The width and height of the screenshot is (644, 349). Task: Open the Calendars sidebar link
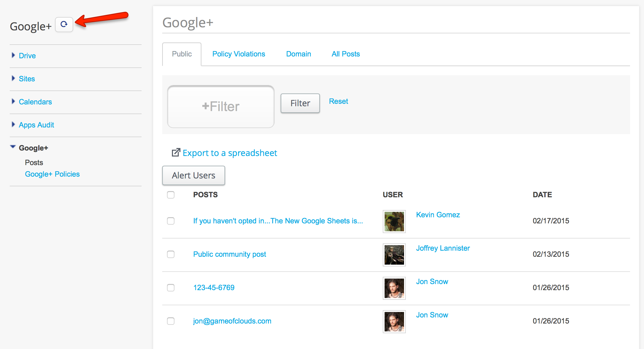tap(35, 102)
